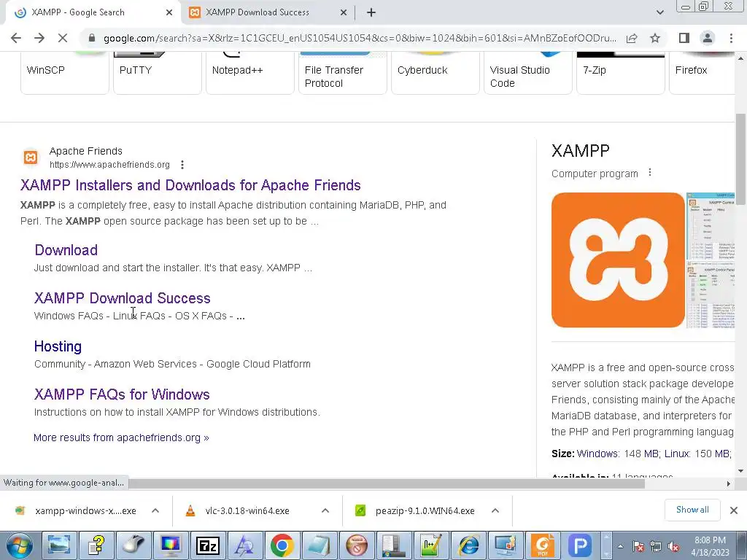The height and width of the screenshot is (560, 747).
Task: Go back to the previous page
Action: pyautogui.click(x=16, y=38)
